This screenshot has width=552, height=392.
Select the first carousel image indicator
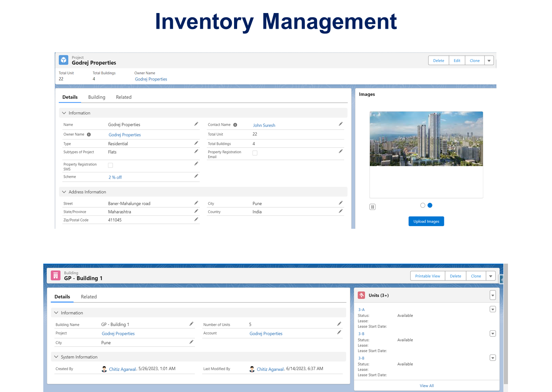click(423, 205)
